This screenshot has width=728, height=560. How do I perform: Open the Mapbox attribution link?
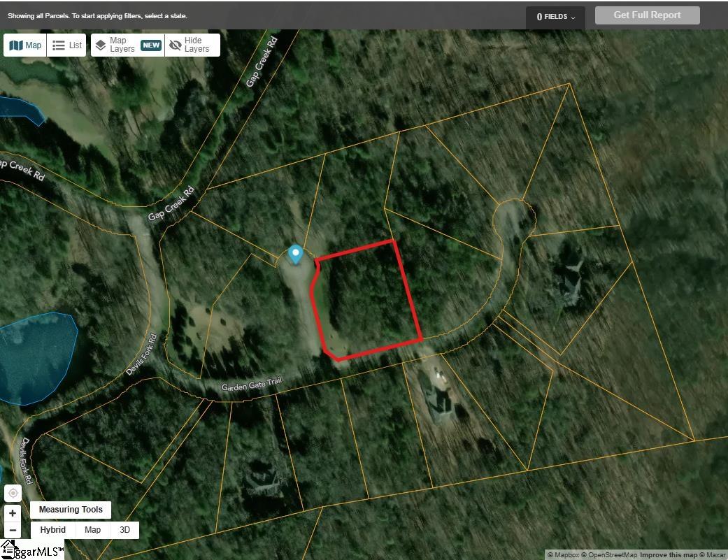click(x=563, y=555)
